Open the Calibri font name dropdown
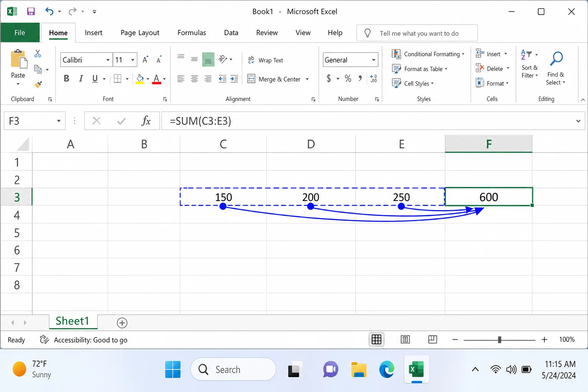The image size is (588, 392). (108, 60)
